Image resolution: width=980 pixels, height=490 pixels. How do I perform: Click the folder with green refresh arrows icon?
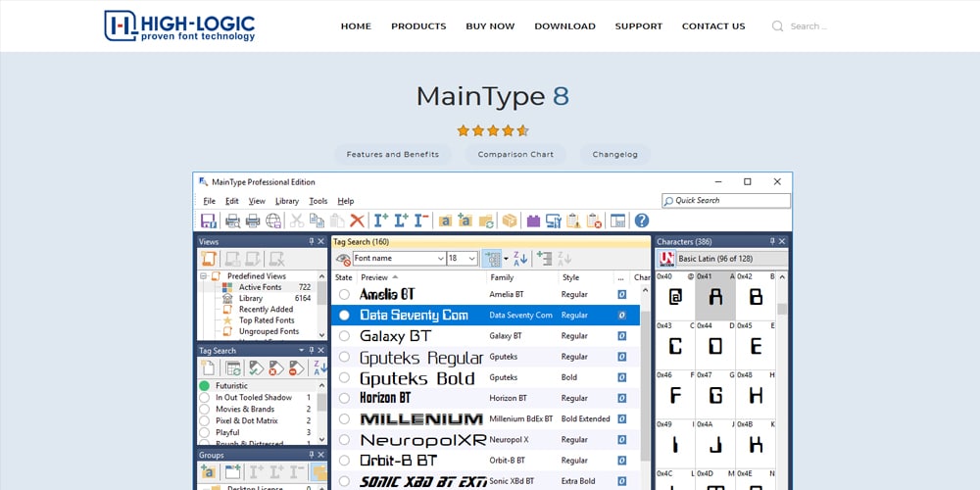pos(486,220)
